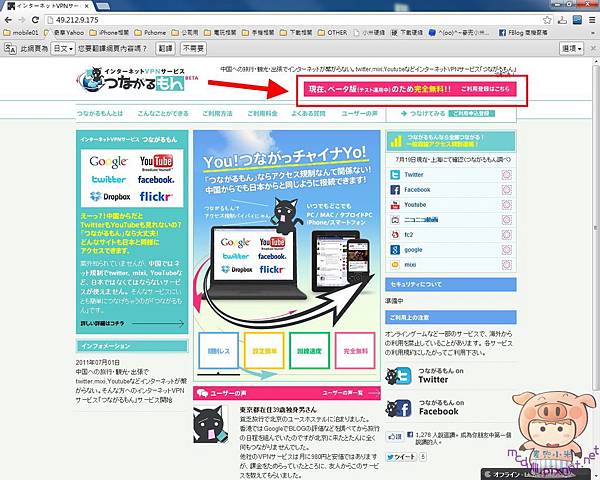
Task: Open the translate bar language dropdown 日文
Action: 63,49
